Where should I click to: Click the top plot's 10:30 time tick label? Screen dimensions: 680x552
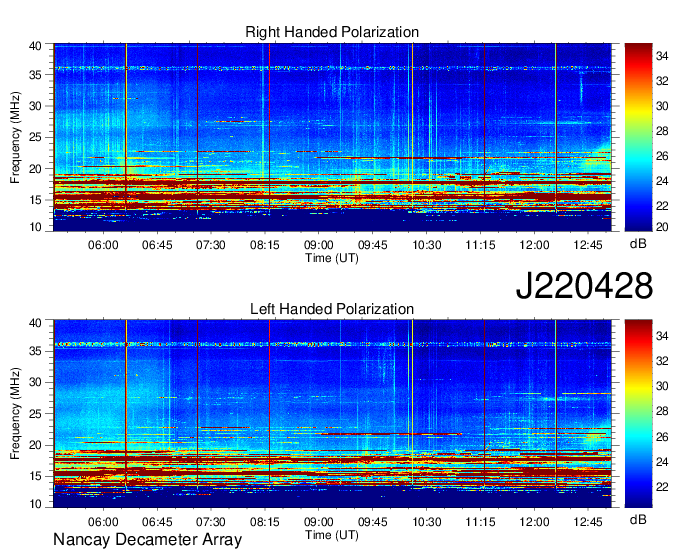click(427, 245)
